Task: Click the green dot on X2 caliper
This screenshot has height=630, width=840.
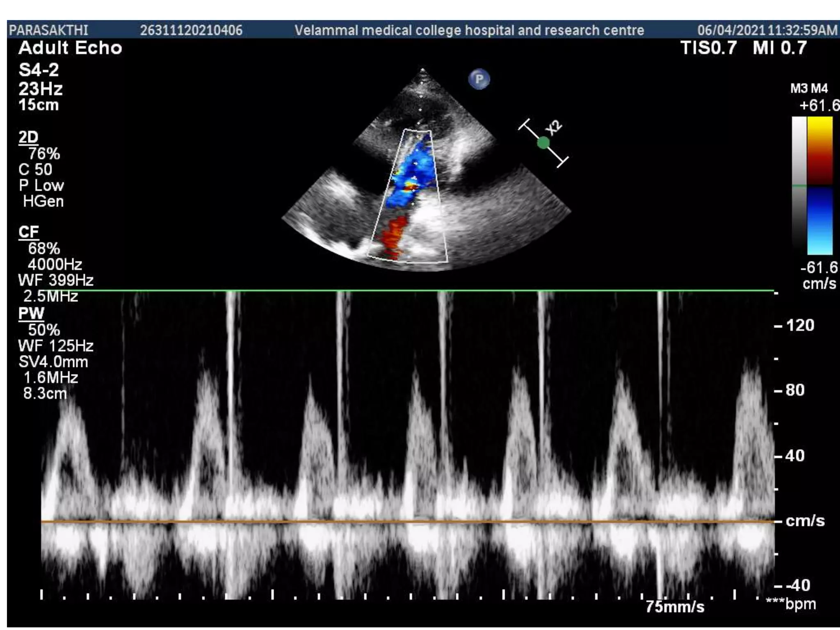Action: tap(543, 143)
